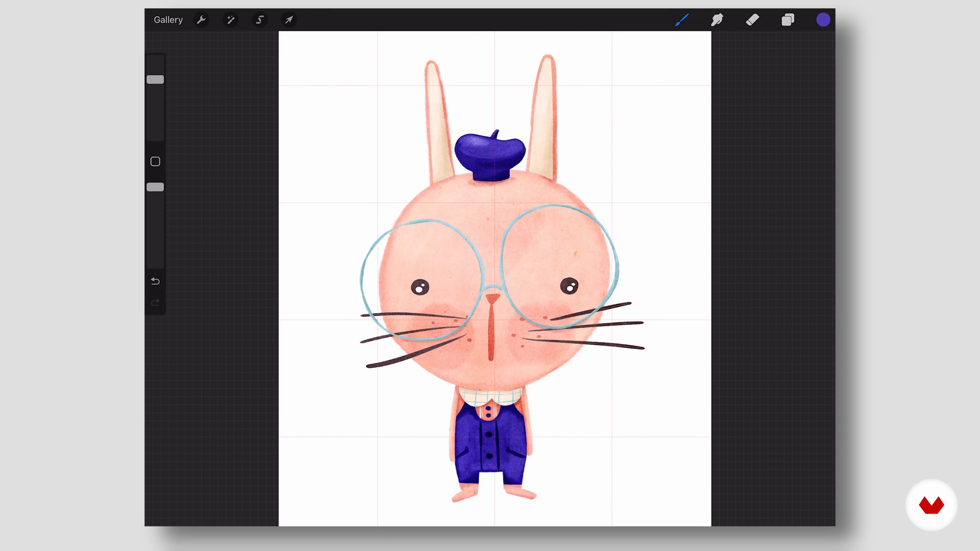
Task: Select the Eraser tool
Action: tap(753, 20)
